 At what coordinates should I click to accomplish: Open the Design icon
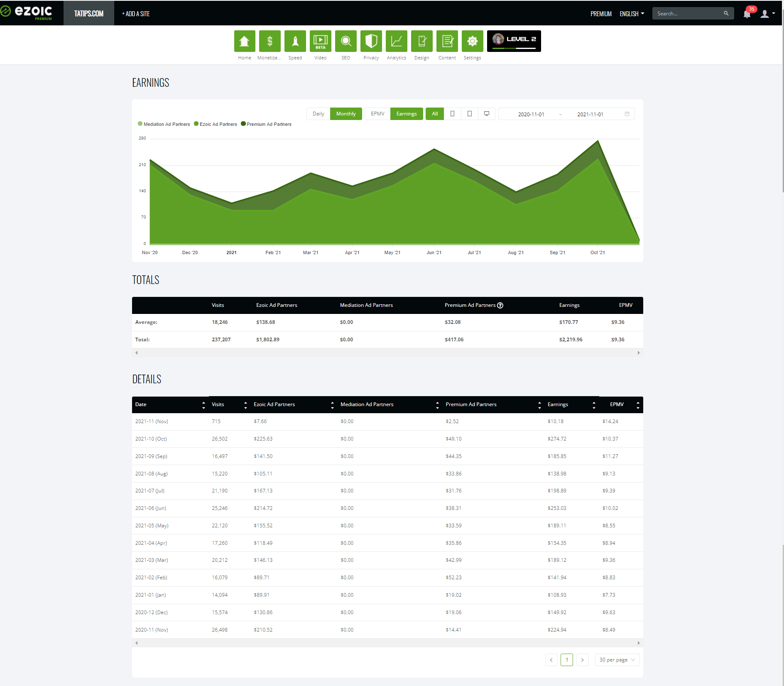pyautogui.click(x=422, y=41)
